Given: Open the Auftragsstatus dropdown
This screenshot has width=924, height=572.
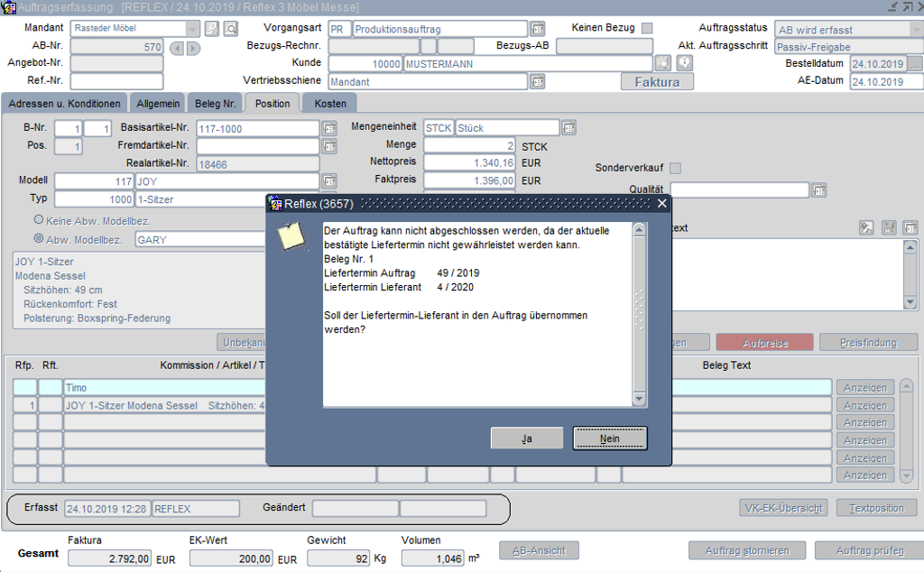Looking at the screenshot, I should (916, 29).
